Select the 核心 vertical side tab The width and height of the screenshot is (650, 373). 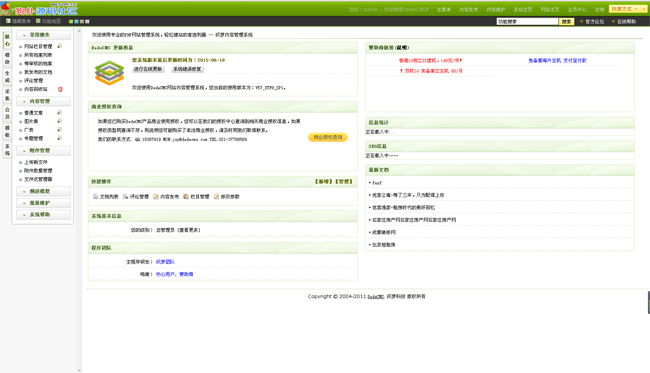tap(7, 40)
